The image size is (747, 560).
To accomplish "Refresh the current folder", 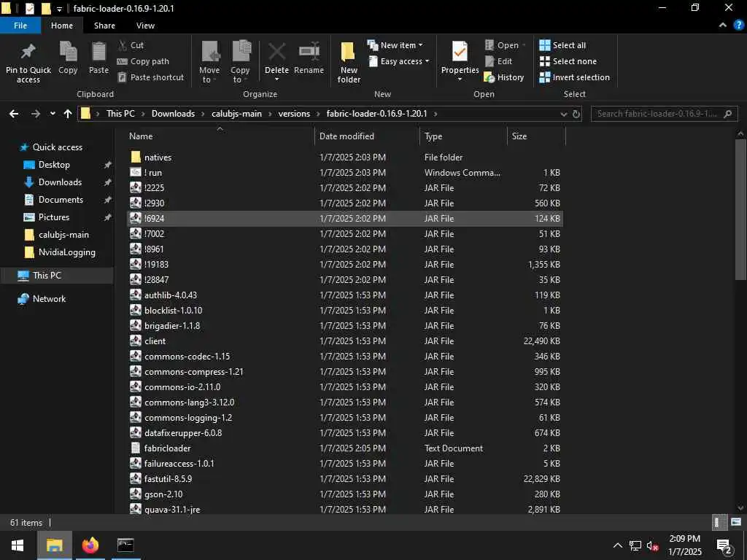I will click(576, 114).
